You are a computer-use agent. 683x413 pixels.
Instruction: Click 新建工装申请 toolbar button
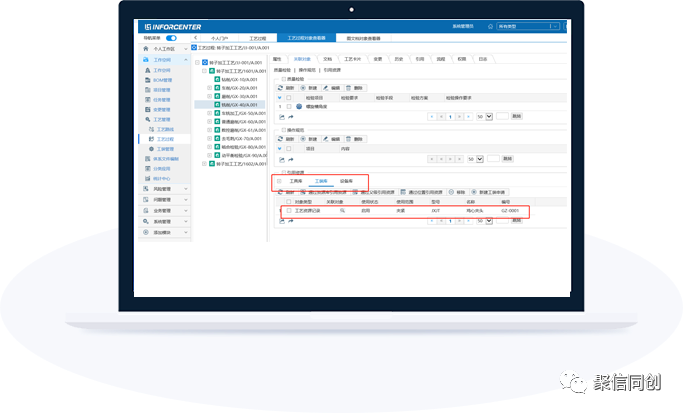point(488,192)
